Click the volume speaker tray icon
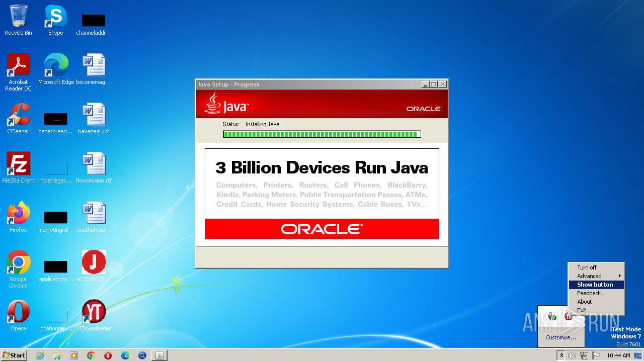Image resolution: width=644 pixels, height=362 pixels. (x=572, y=355)
